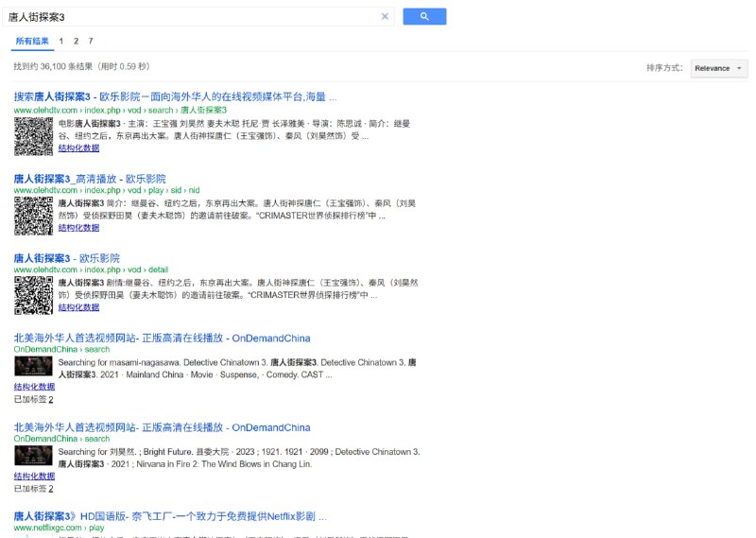Screen dimensions: 756x538
Task: Click URL ending in play › sid › nid
Action: pyautogui.click(x=107, y=190)
